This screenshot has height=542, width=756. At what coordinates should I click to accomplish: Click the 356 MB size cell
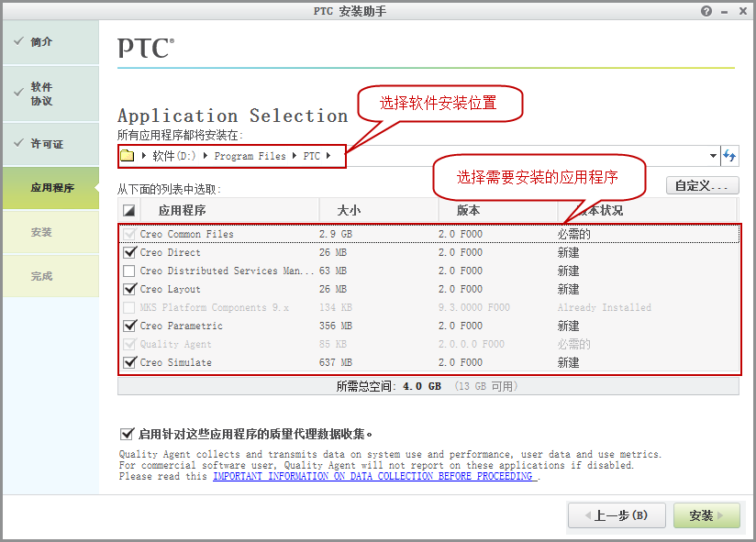pos(336,326)
